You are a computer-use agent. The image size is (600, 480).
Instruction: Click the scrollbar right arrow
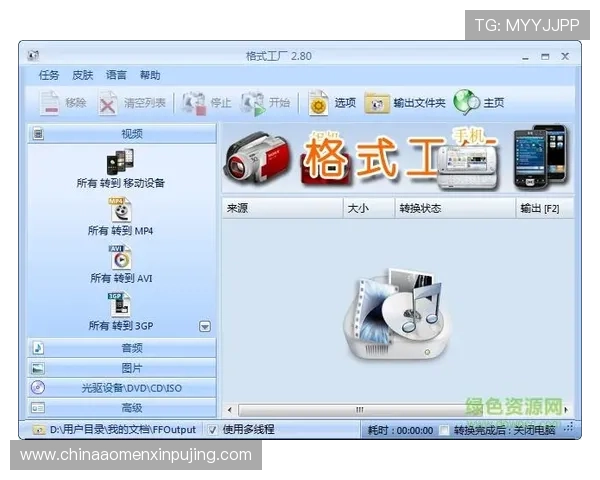click(x=567, y=410)
